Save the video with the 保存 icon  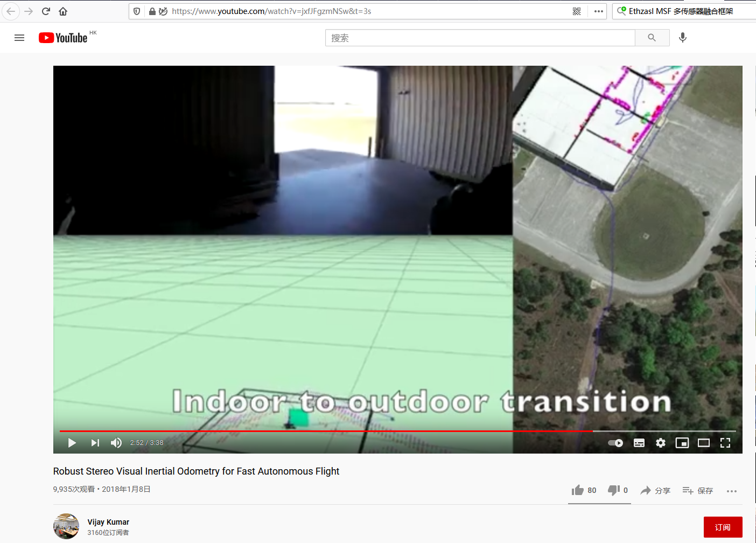(697, 490)
